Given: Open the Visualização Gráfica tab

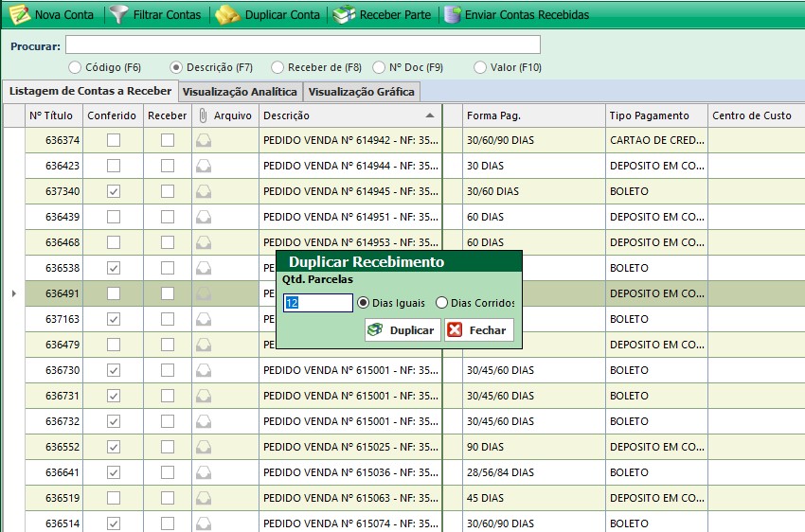Looking at the screenshot, I should tap(361, 92).
